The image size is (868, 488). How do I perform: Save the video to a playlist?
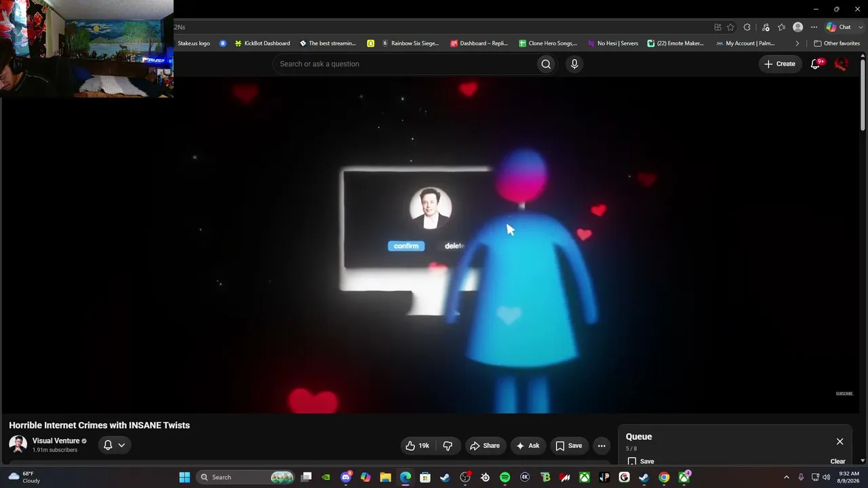[569, 445]
